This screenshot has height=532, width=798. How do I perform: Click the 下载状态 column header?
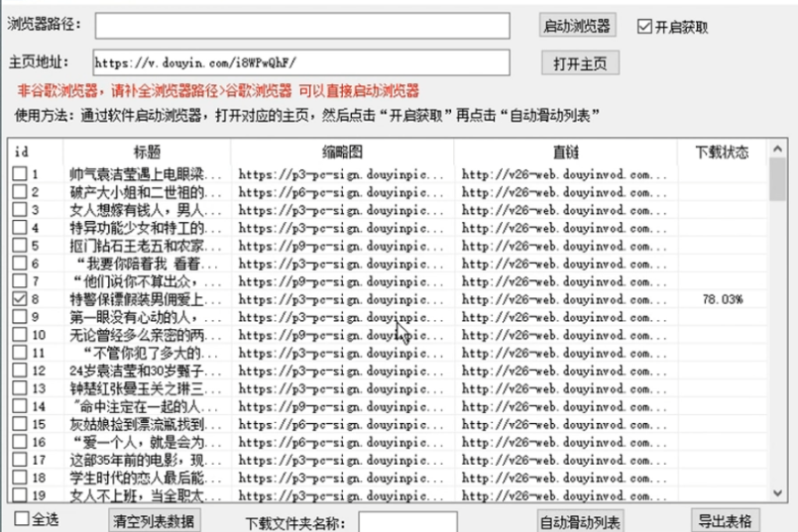[722, 152]
